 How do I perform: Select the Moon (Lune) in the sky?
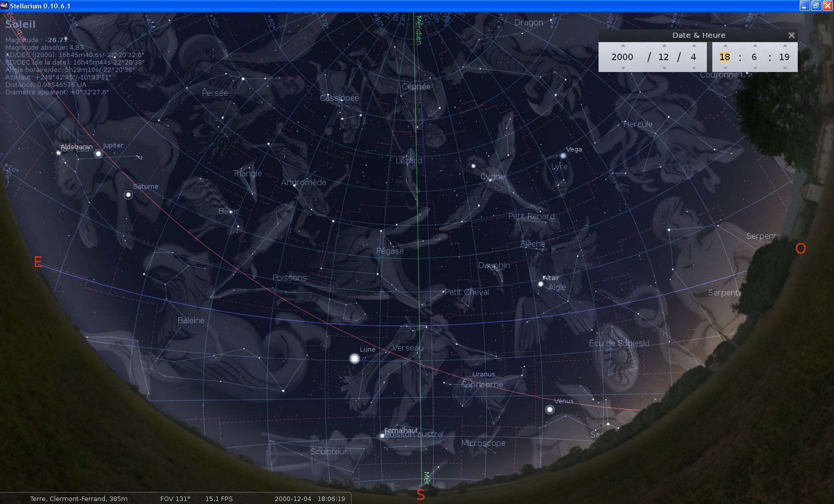tap(355, 359)
